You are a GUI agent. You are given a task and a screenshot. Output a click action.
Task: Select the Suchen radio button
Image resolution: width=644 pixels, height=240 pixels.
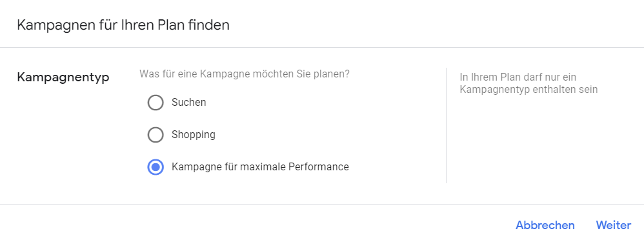click(x=156, y=103)
